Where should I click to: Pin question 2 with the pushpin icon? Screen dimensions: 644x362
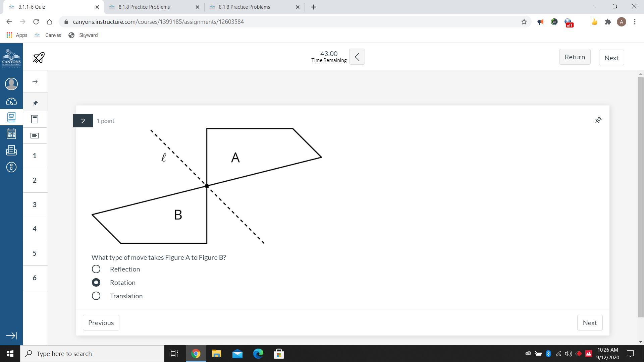click(x=598, y=120)
